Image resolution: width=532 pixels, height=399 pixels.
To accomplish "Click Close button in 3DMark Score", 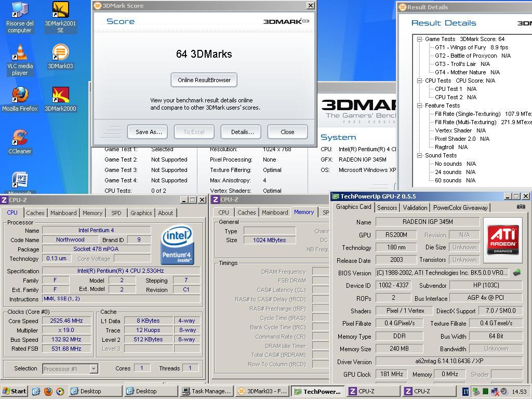I will pyautogui.click(x=287, y=132).
